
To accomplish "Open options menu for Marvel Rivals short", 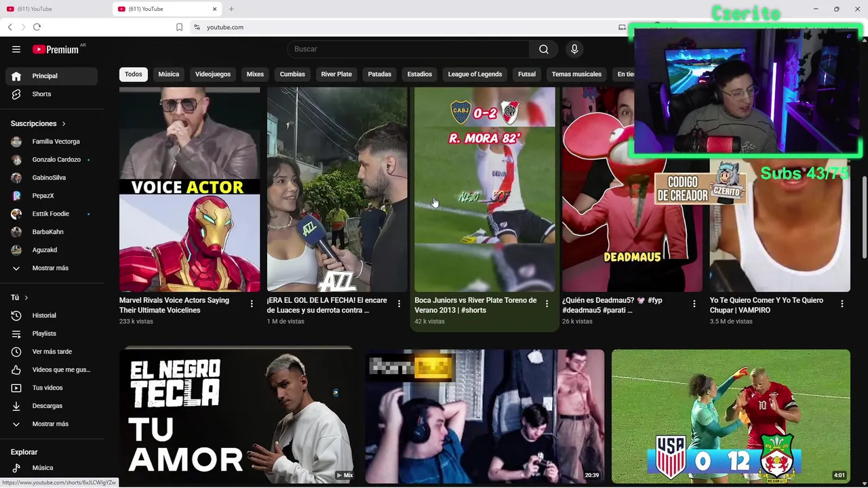I will click(x=252, y=304).
